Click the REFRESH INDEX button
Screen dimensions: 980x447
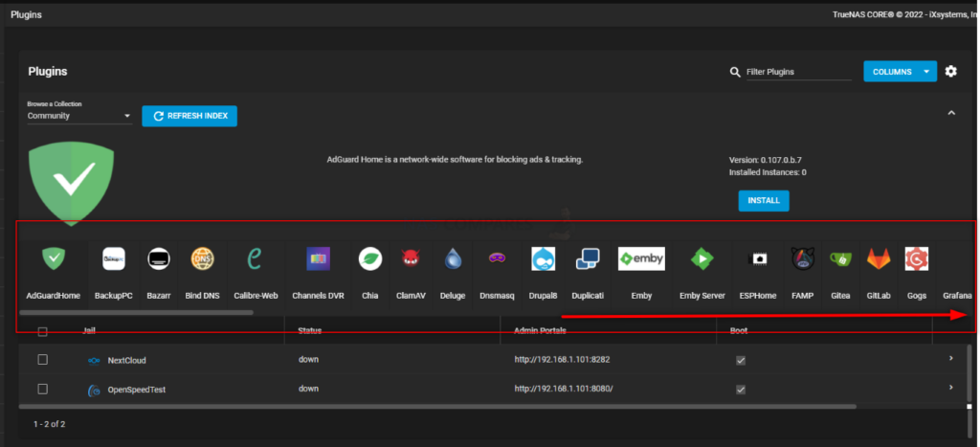click(189, 116)
